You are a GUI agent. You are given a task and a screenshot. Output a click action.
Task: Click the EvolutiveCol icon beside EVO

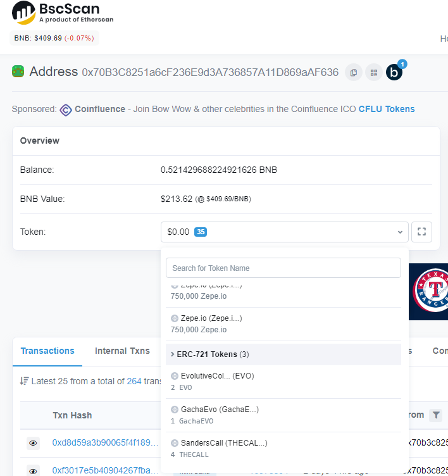[x=175, y=376]
